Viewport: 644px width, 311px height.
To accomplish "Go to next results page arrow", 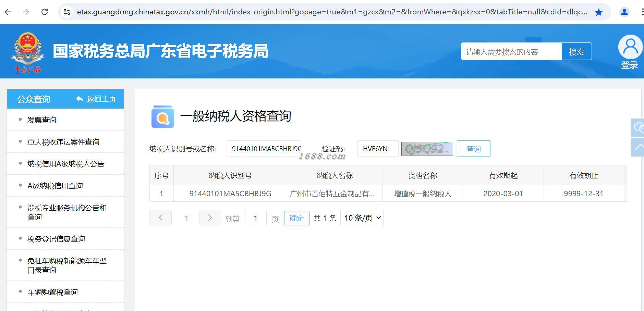I will click(210, 218).
